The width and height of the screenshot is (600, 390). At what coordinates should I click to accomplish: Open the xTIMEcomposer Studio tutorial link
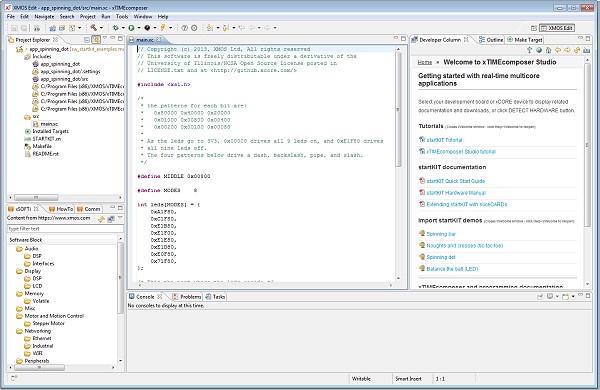coord(461,152)
